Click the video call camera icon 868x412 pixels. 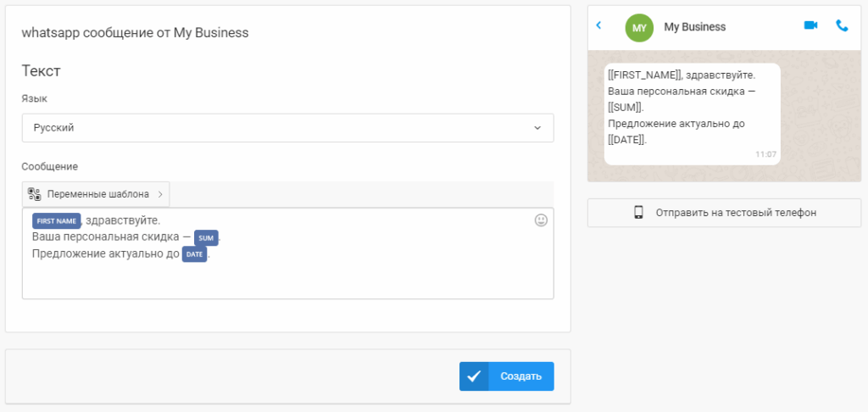pos(810,25)
